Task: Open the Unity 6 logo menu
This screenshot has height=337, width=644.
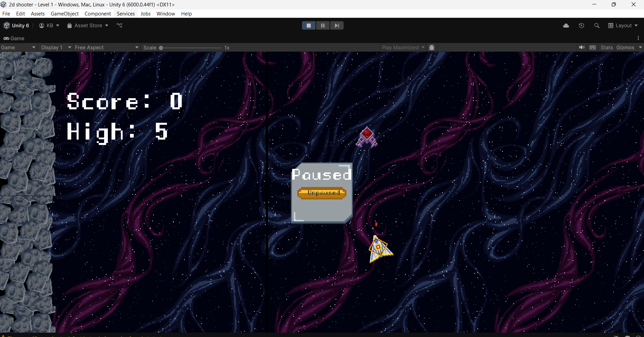Action: point(16,26)
